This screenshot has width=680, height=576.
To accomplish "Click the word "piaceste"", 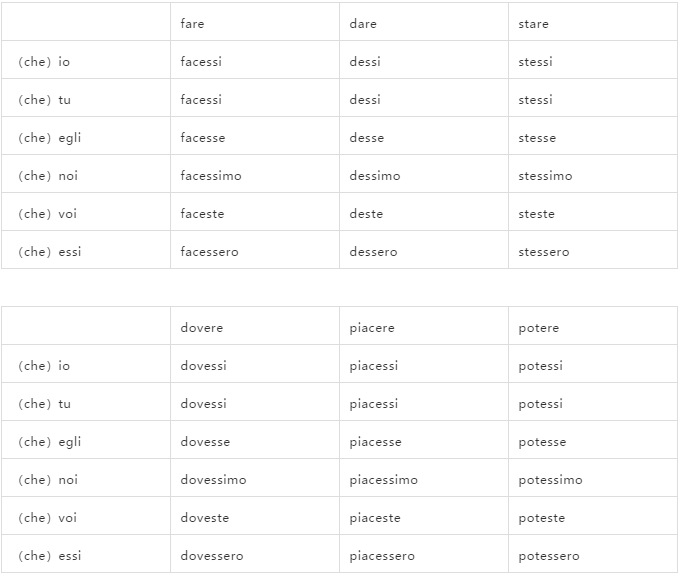I will pyautogui.click(x=375, y=518).
